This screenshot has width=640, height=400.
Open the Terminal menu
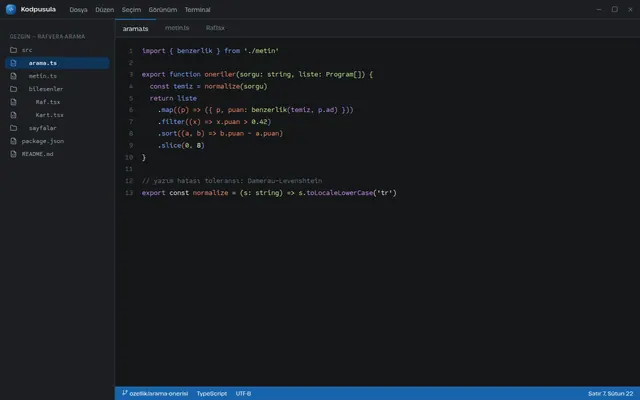pyautogui.click(x=197, y=9)
